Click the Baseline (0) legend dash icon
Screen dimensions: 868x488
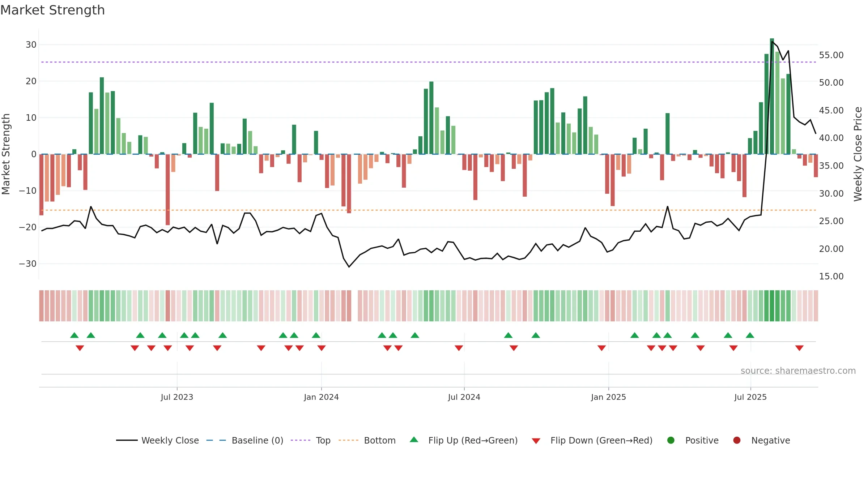tap(216, 440)
